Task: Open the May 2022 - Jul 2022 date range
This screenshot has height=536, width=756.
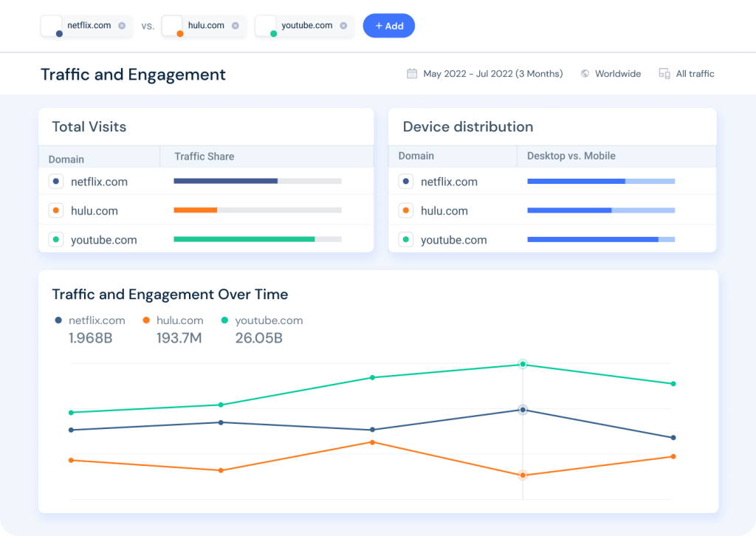Action: [492, 74]
